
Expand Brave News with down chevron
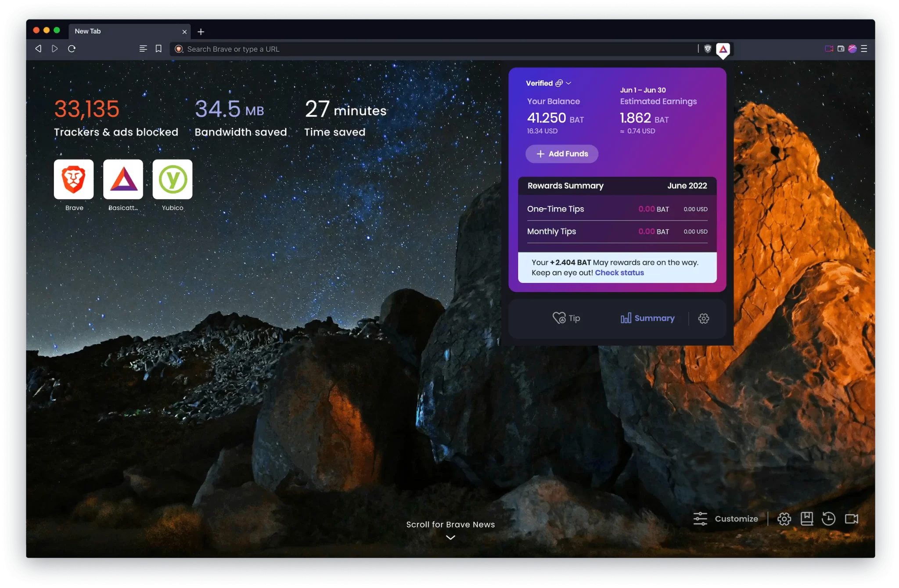pyautogui.click(x=450, y=538)
